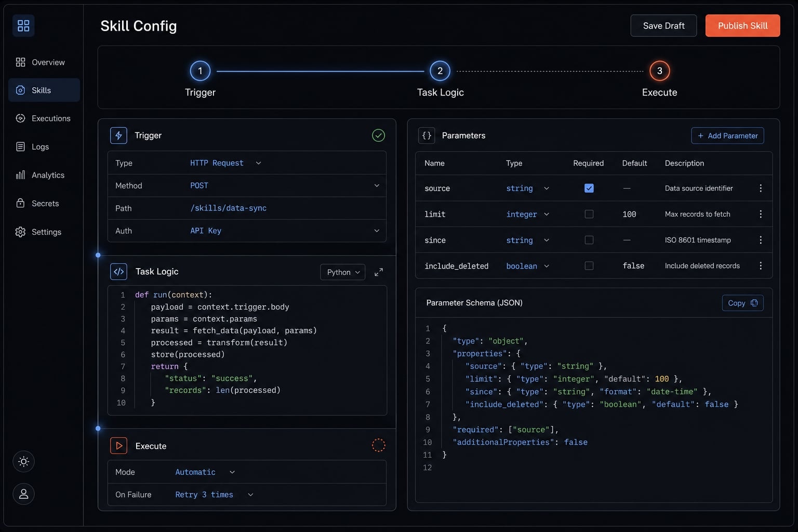The width and height of the screenshot is (798, 532).
Task: Open Executions in the sidebar
Action: [x=44, y=118]
